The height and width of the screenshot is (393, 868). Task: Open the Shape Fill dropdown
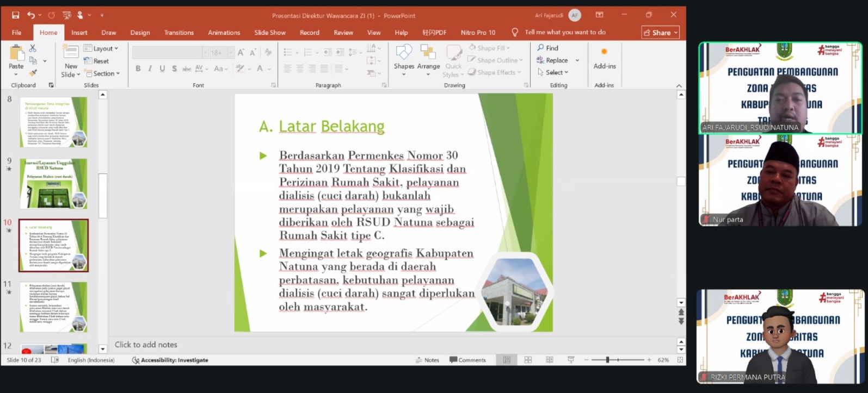coord(489,48)
